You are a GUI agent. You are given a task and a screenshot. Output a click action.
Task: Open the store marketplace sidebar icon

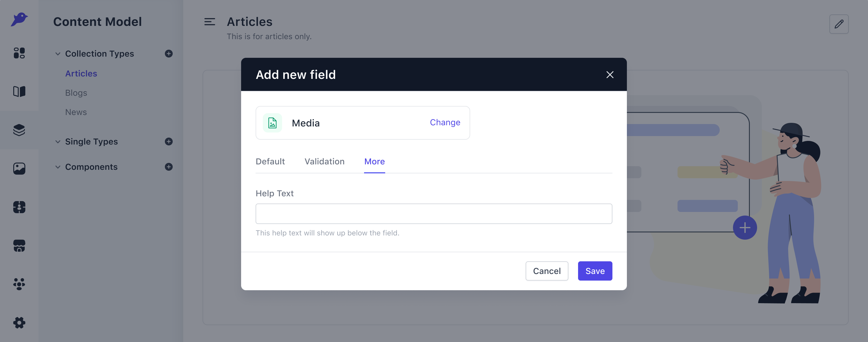[x=19, y=246]
